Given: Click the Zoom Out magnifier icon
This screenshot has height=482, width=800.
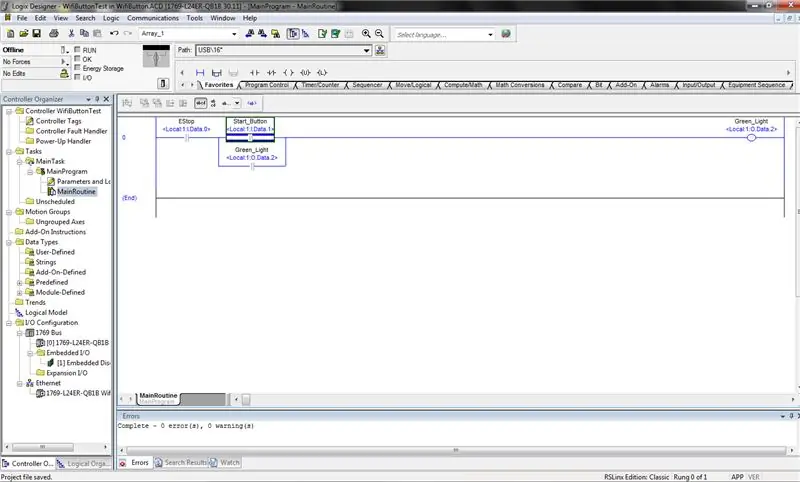Looking at the screenshot, I should (379, 33).
